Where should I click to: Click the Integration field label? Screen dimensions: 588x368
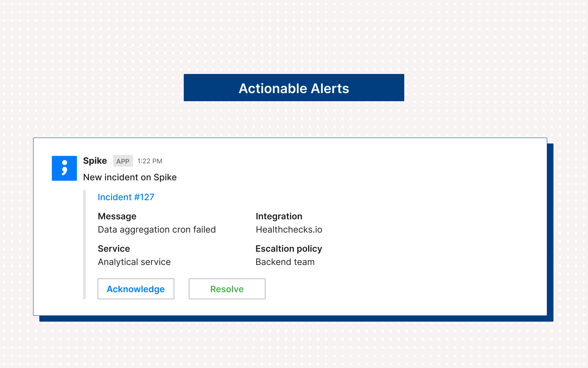[279, 216]
